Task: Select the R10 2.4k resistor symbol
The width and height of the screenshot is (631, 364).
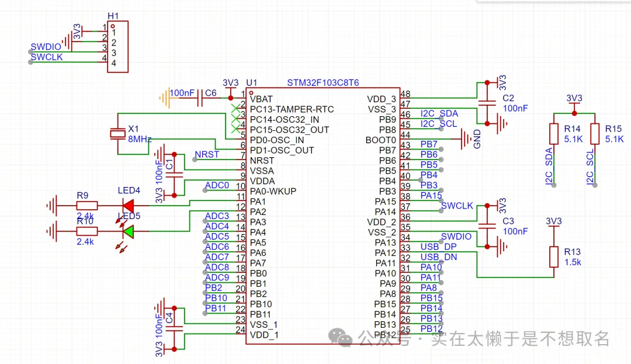Action: pos(86,232)
